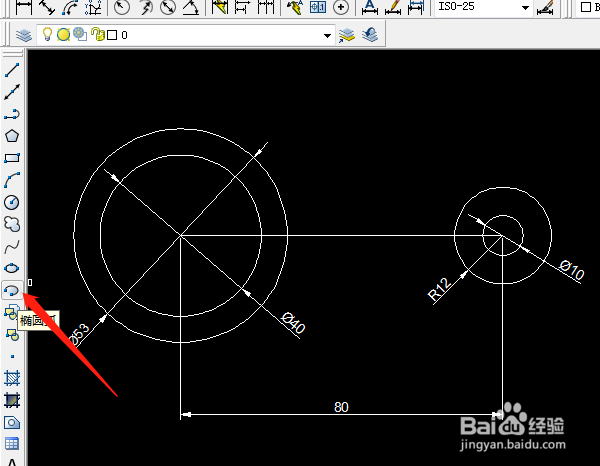Select Diameter dimension tool
The image size is (600, 466).
[168, 7]
